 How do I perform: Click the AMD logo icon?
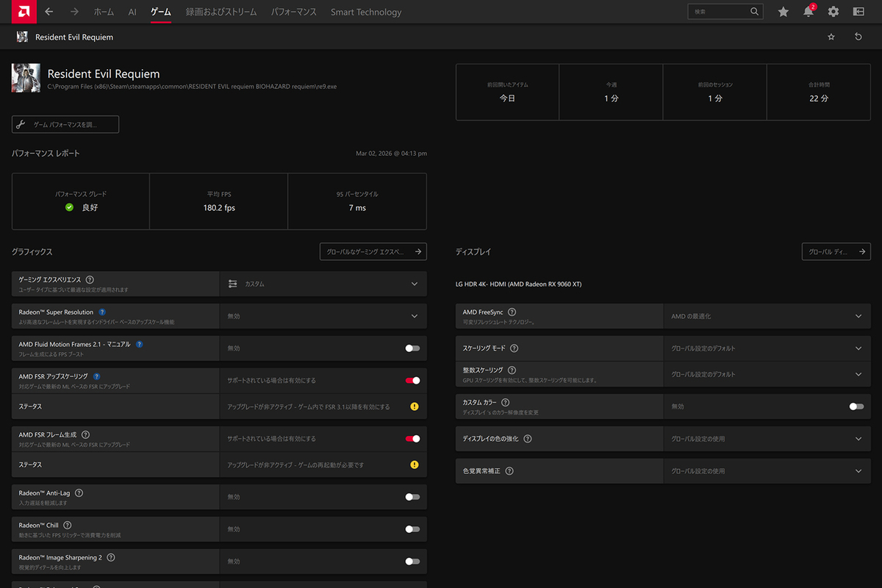(x=24, y=12)
